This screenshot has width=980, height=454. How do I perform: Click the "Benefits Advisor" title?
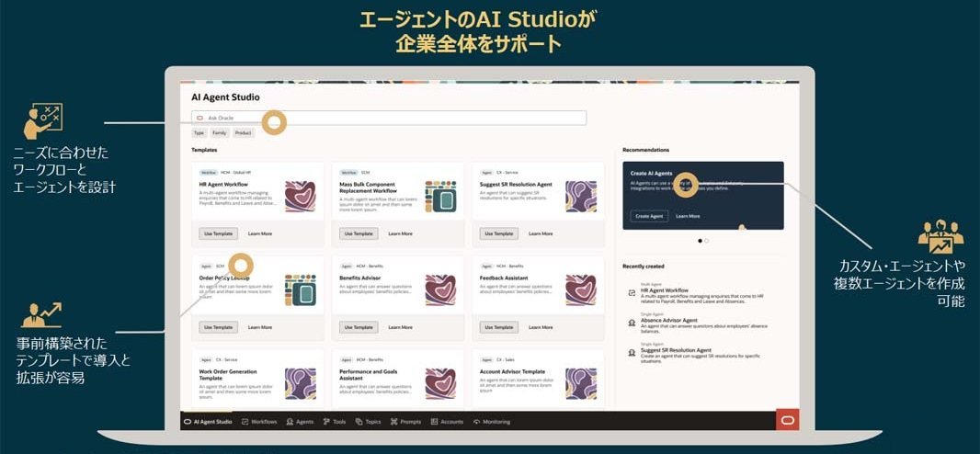tap(360, 278)
